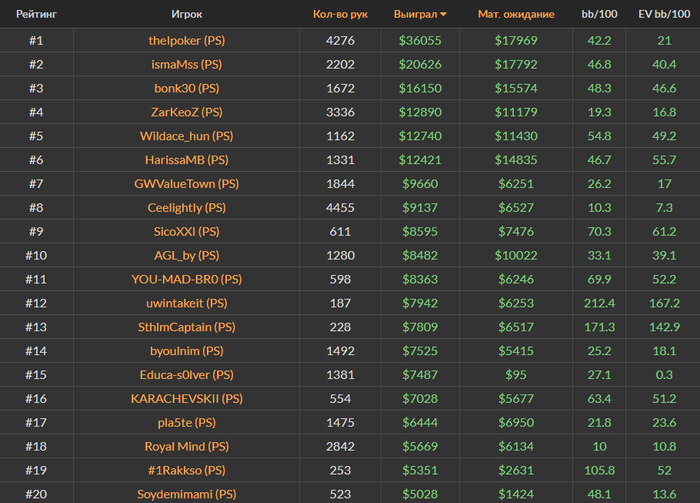Click the Рейтинг column header
Viewport: 700px width, 503px height.
[x=36, y=14]
